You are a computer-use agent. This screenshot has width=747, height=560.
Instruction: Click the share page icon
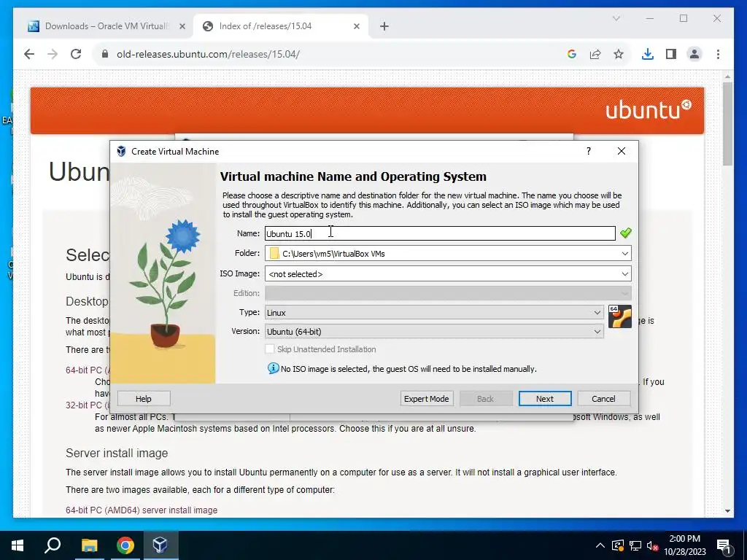pos(595,54)
